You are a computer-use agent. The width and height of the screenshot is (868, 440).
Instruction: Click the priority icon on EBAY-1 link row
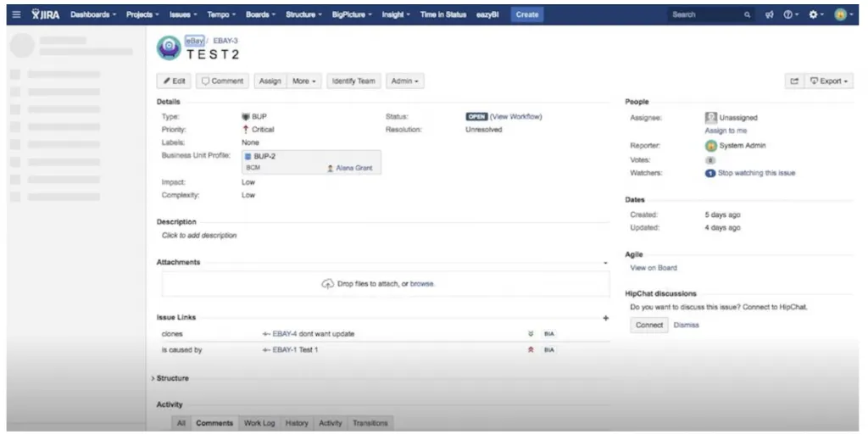tap(531, 350)
